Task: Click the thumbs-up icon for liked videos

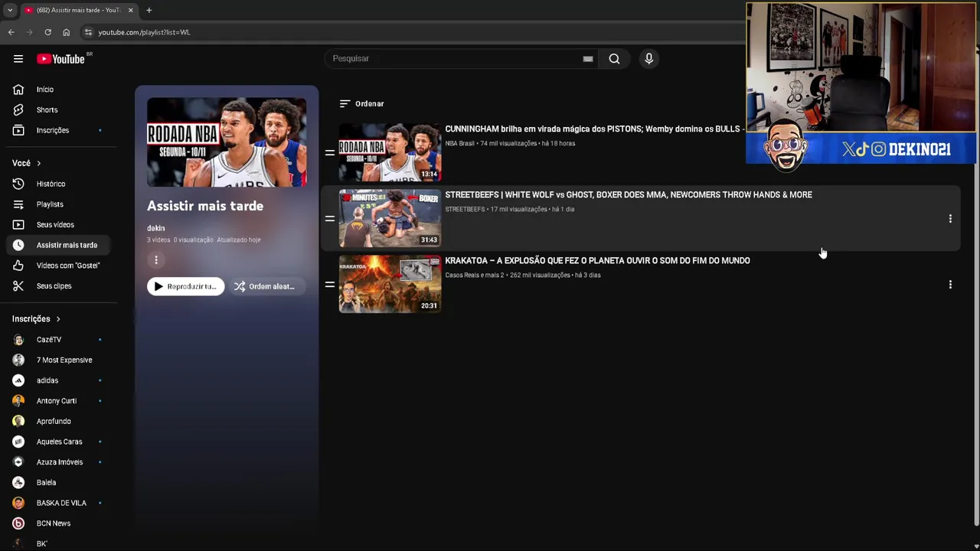Action: (x=18, y=266)
